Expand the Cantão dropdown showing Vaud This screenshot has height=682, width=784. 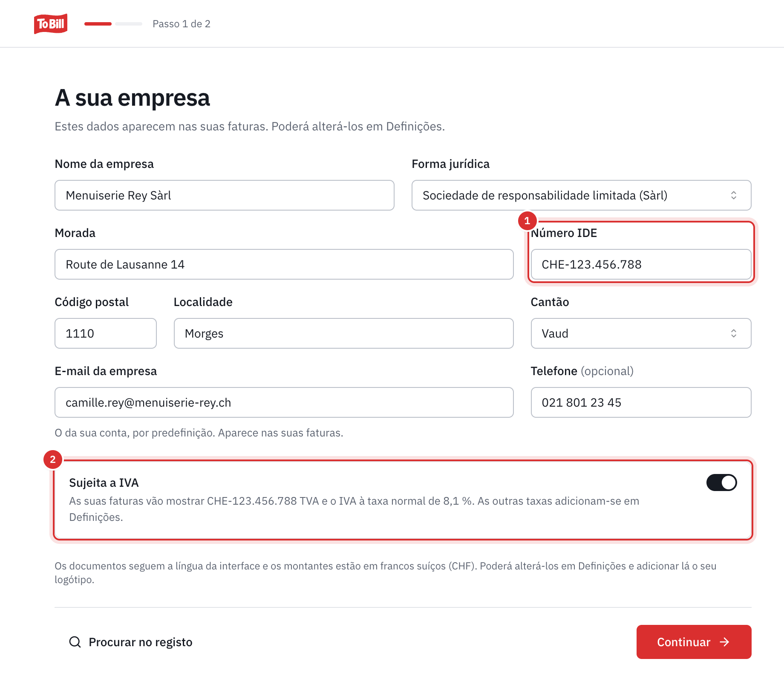pyautogui.click(x=641, y=333)
